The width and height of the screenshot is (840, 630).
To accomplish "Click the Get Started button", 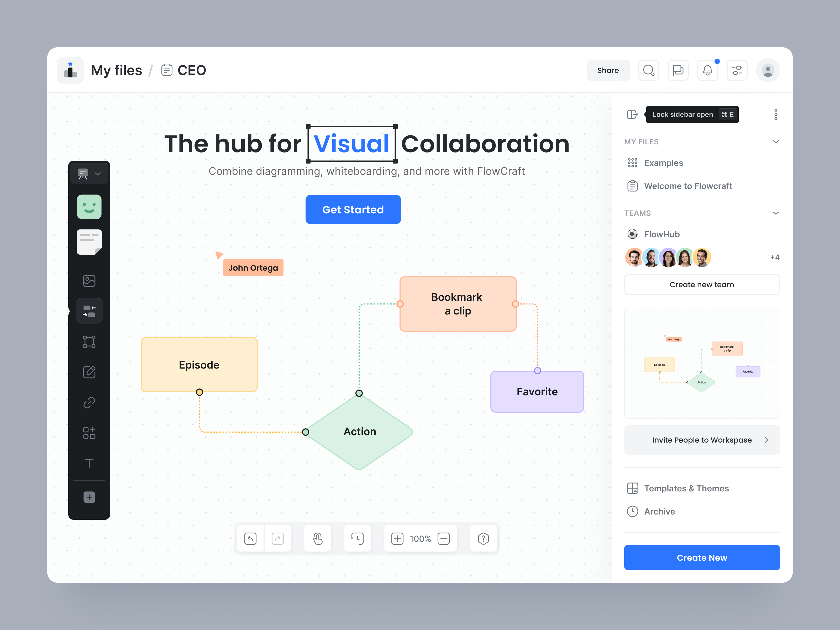I will pyautogui.click(x=353, y=209).
